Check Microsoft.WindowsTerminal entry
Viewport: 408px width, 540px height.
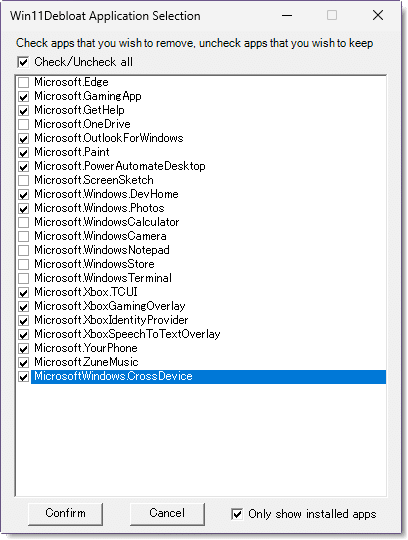tap(23, 278)
